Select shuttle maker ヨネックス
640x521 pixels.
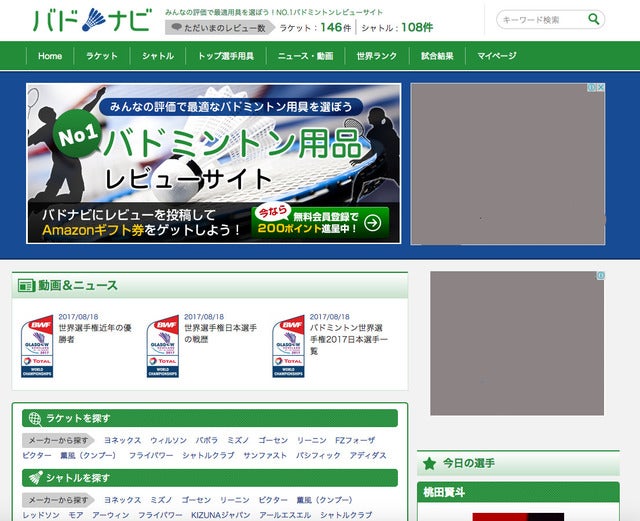tap(122, 500)
